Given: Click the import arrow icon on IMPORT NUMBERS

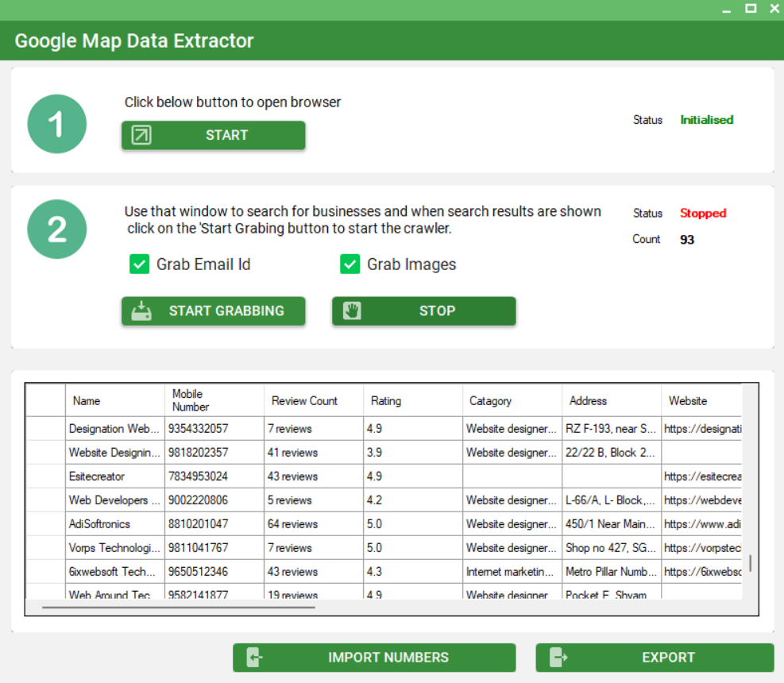Looking at the screenshot, I should click(254, 657).
